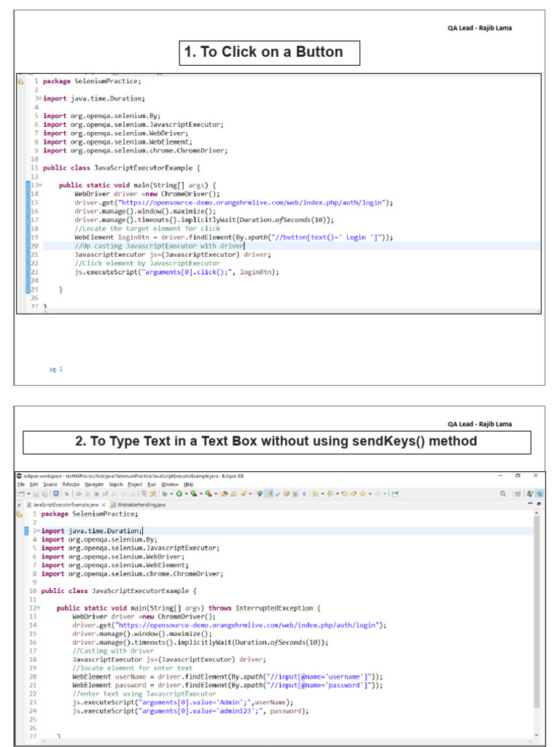Image resolution: width=560 pixels, height=747 pixels.
Task: Click the scroll-down arrow of Eclipse editor scrollbar
Action: (537, 735)
